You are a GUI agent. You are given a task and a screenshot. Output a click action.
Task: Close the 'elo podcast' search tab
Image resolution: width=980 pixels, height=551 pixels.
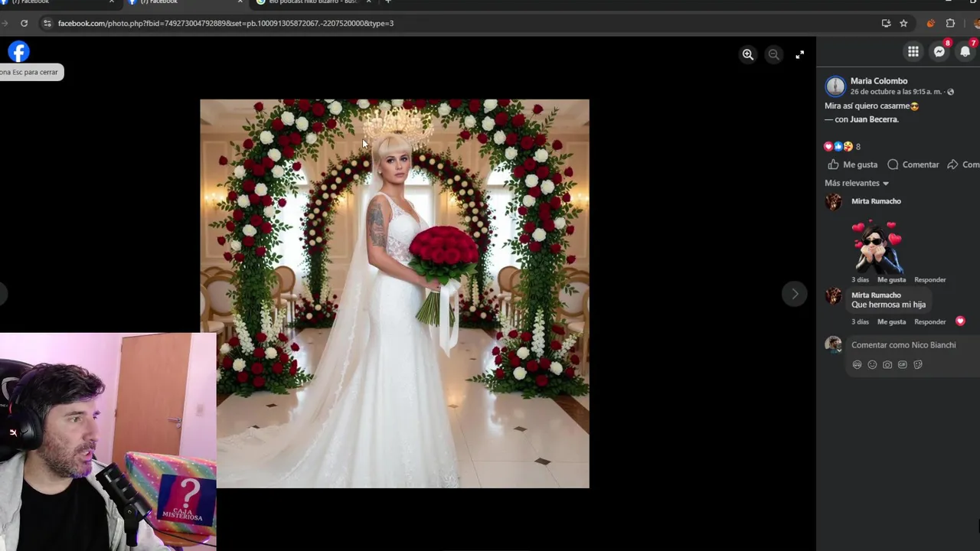(x=368, y=2)
